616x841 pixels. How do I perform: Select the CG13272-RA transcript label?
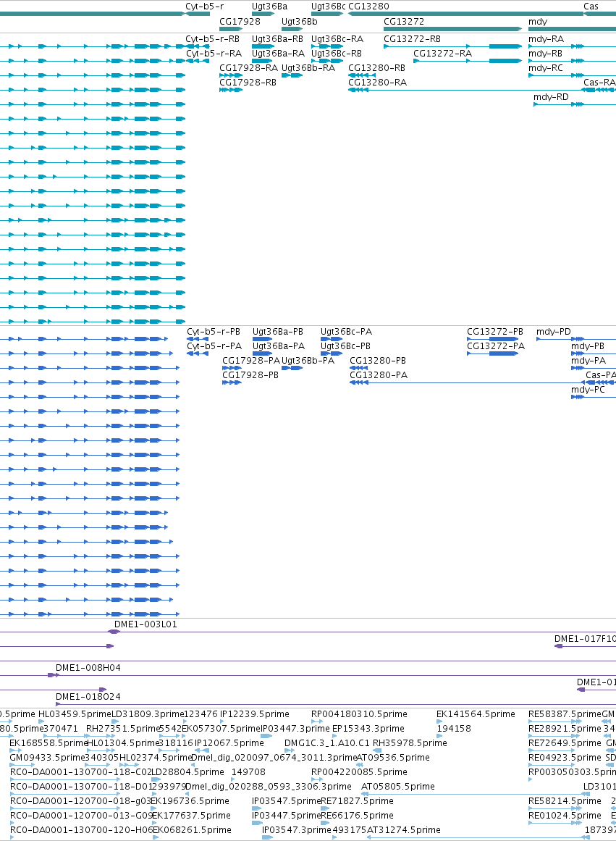tap(443, 54)
